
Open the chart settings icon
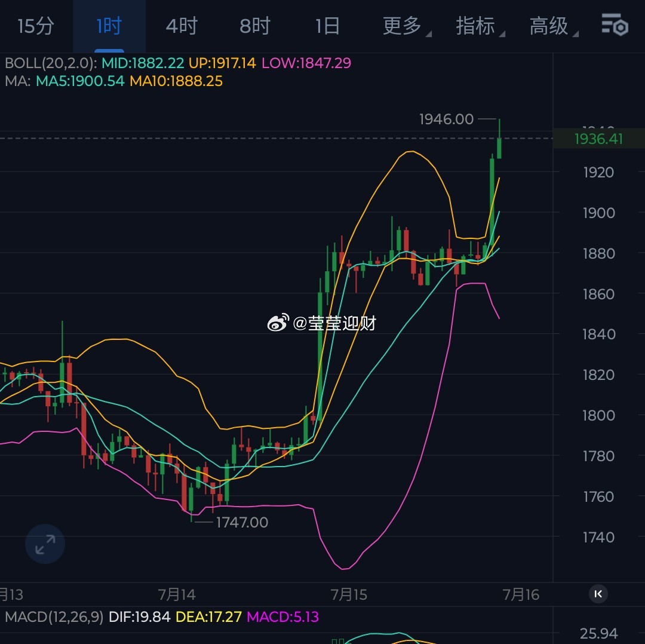pos(615,25)
